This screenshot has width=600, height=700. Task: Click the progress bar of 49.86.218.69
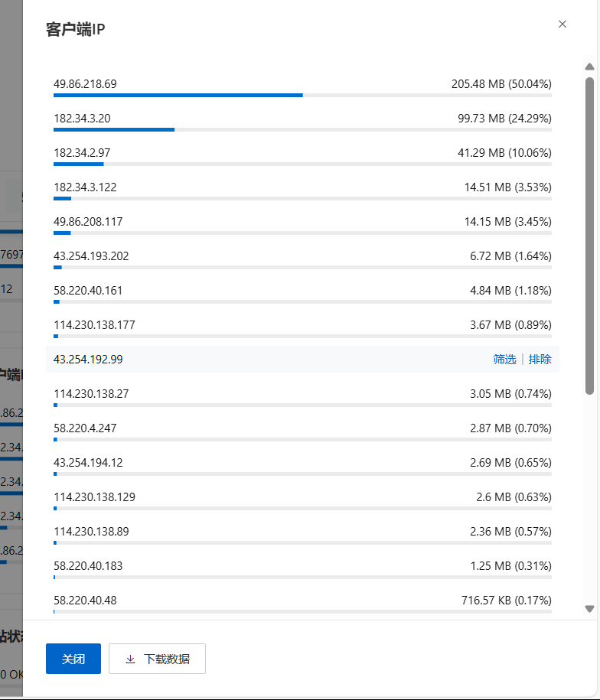(303, 95)
